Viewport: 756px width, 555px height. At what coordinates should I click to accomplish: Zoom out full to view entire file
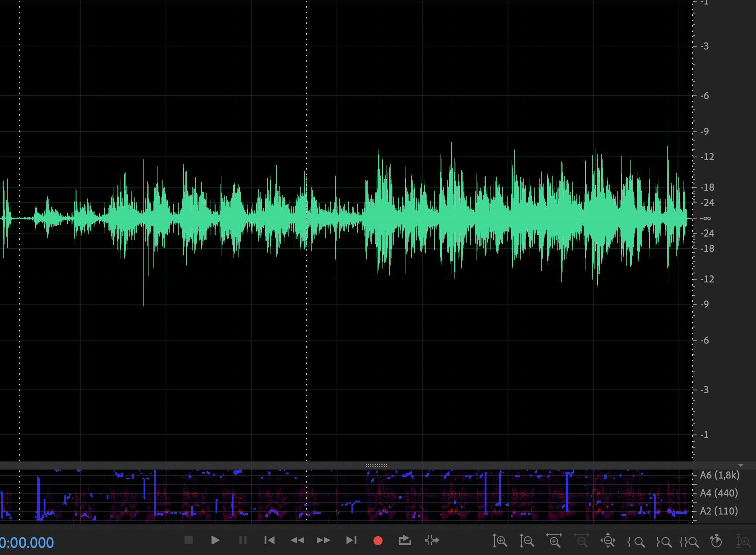coord(608,541)
